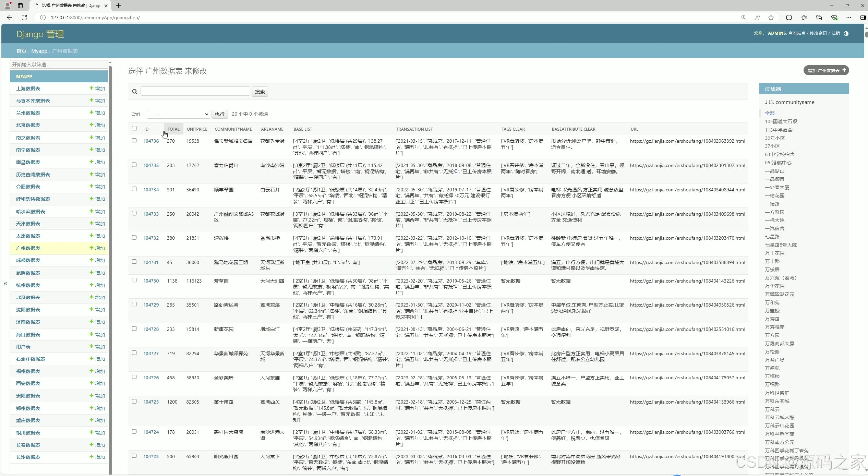Click the 搜索 search button

point(260,92)
